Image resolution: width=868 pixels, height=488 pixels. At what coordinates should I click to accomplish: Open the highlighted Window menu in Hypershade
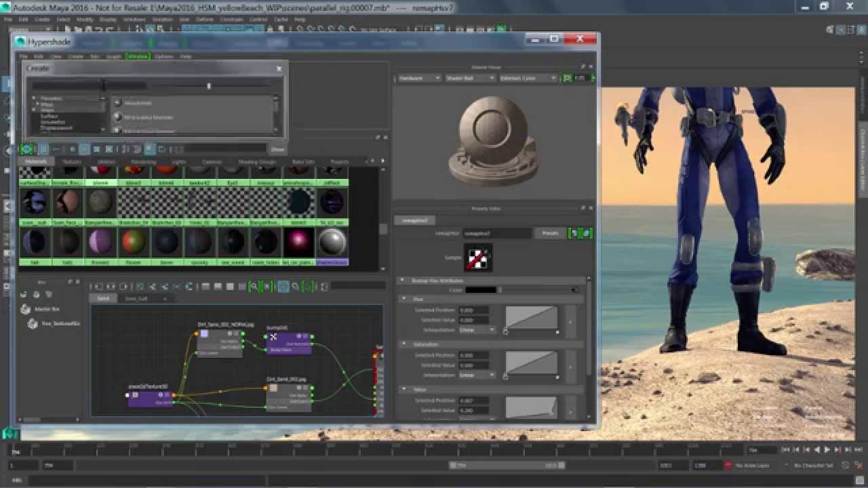coord(138,56)
